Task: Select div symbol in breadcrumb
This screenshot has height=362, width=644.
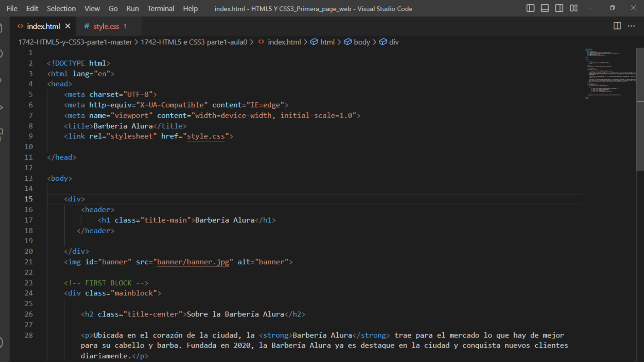Action: coord(394,42)
